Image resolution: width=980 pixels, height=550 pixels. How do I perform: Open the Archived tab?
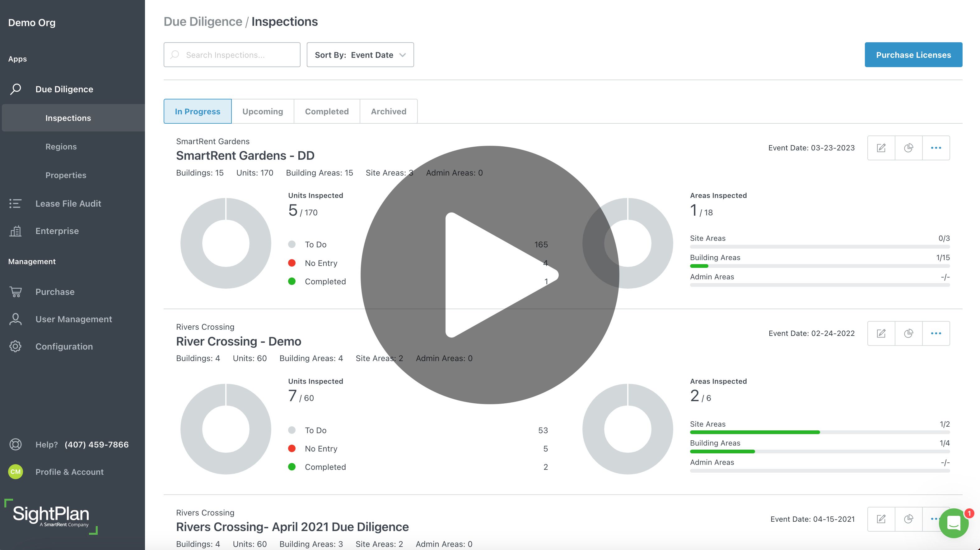(389, 111)
